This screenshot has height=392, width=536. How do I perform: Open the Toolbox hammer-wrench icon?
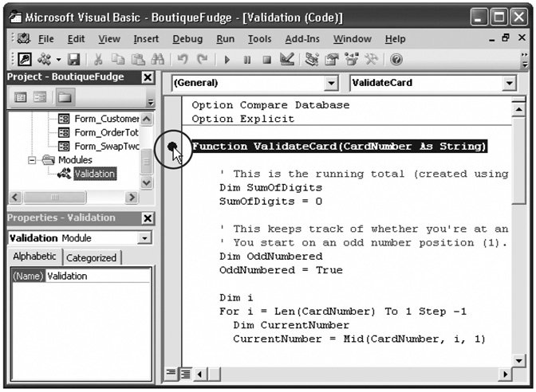[371, 60]
